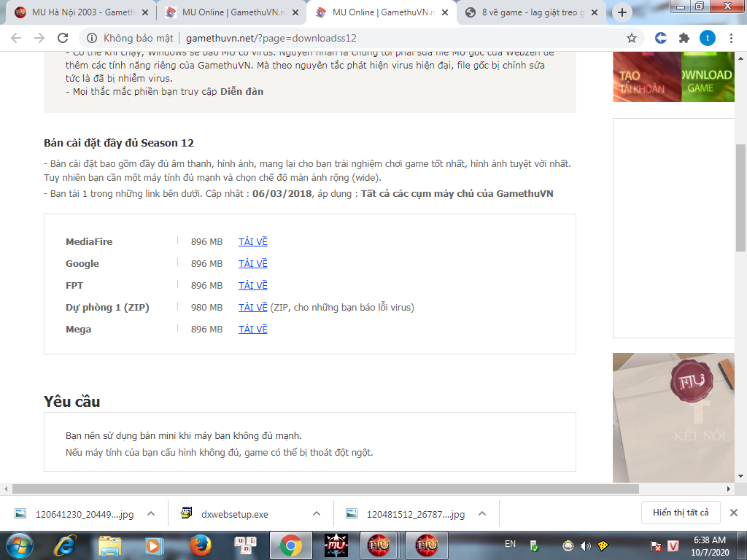
Task: Click TẢI VỀ link for Google
Action: [252, 263]
